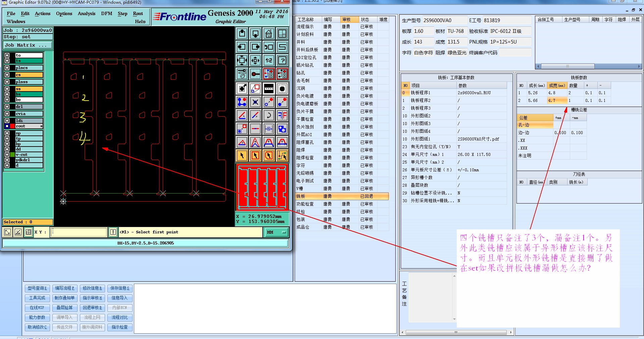This screenshot has height=339, width=644.
Task: Click the 2s96000va0.ROU parameter cell
Action: coord(481,93)
